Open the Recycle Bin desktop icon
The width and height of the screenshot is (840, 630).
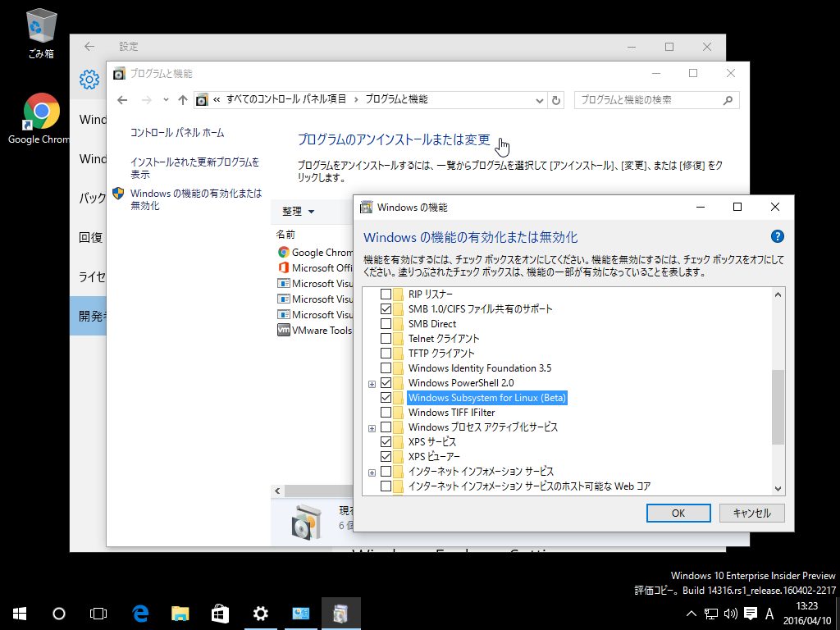[x=41, y=33]
